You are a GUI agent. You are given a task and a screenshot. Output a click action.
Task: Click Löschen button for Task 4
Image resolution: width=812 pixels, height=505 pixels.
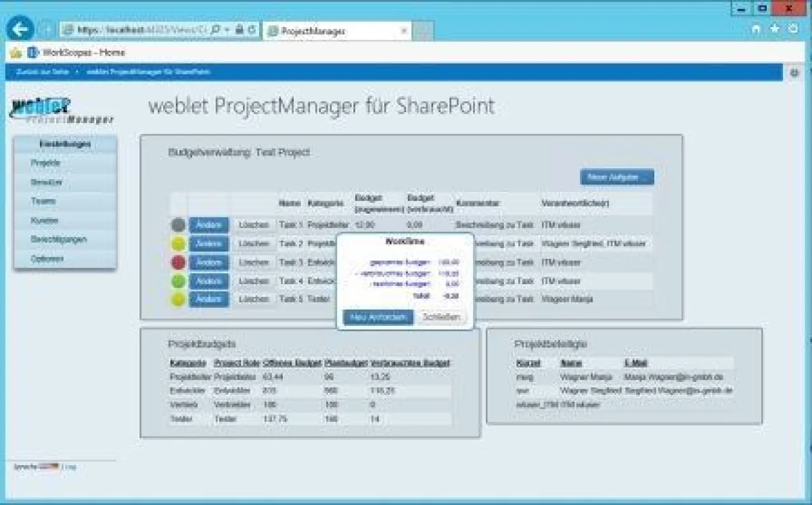[x=254, y=281]
